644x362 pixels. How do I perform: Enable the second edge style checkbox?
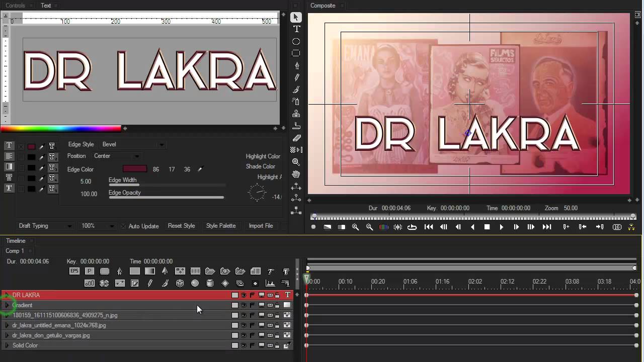21,157
